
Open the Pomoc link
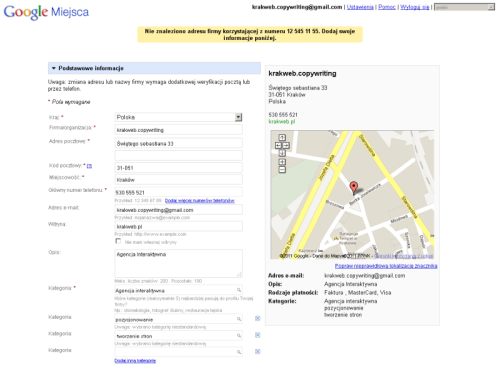(387, 7)
